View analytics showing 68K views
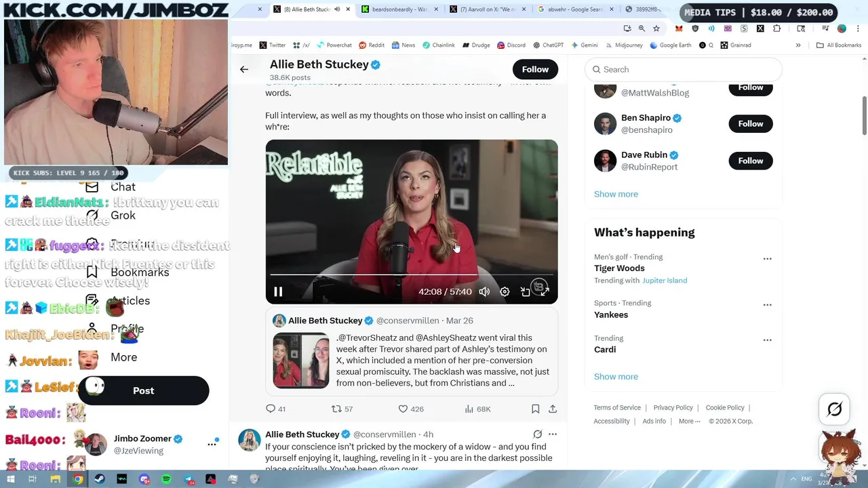 click(x=477, y=409)
